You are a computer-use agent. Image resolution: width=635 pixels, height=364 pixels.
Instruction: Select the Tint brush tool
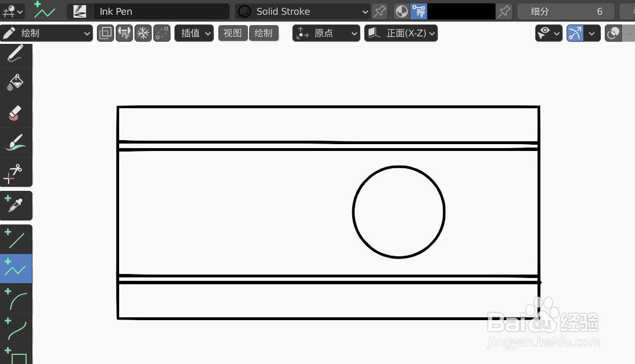pyautogui.click(x=16, y=142)
